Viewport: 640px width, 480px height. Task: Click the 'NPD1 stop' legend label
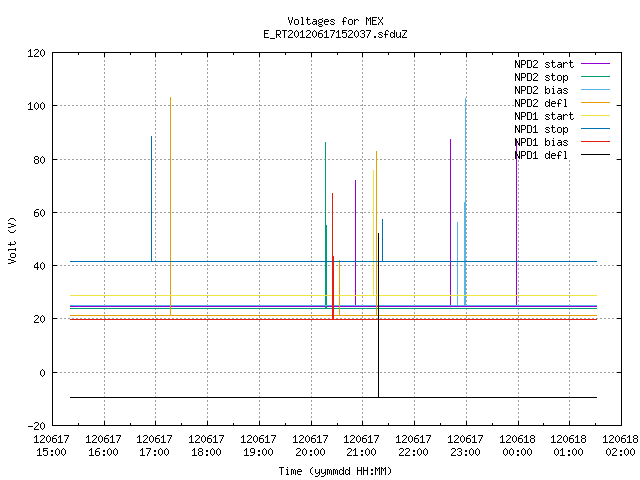[x=541, y=129]
